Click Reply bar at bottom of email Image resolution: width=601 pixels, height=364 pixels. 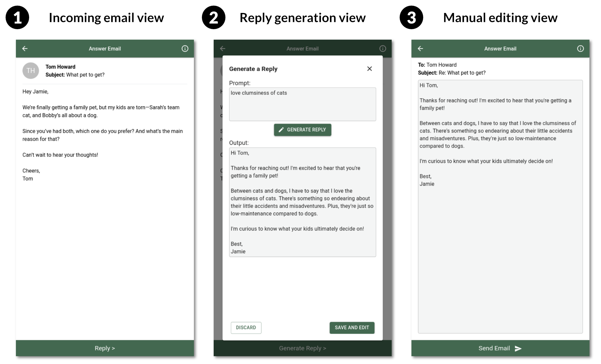[x=105, y=348]
